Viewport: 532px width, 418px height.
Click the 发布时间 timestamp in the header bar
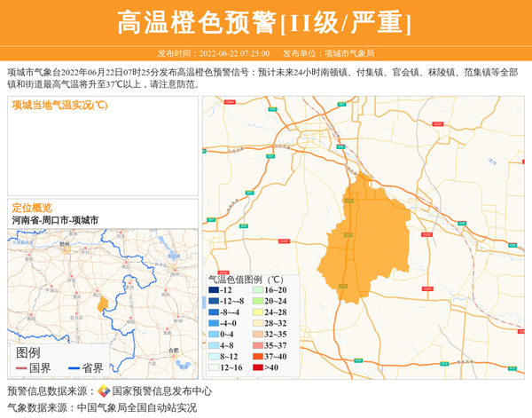click(213, 53)
